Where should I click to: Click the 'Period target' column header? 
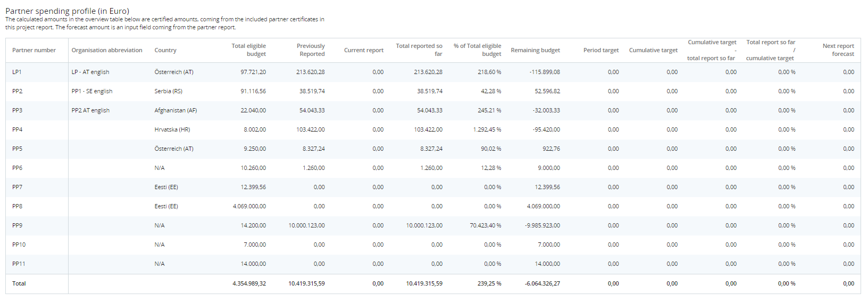[x=600, y=50]
